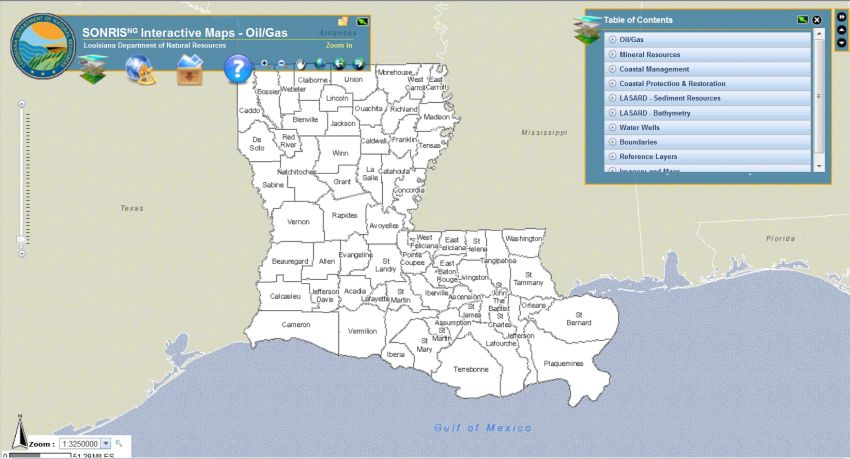The height and width of the screenshot is (459, 850).
Task: Select Reference Layers in Table of Contents
Action: 648,157
